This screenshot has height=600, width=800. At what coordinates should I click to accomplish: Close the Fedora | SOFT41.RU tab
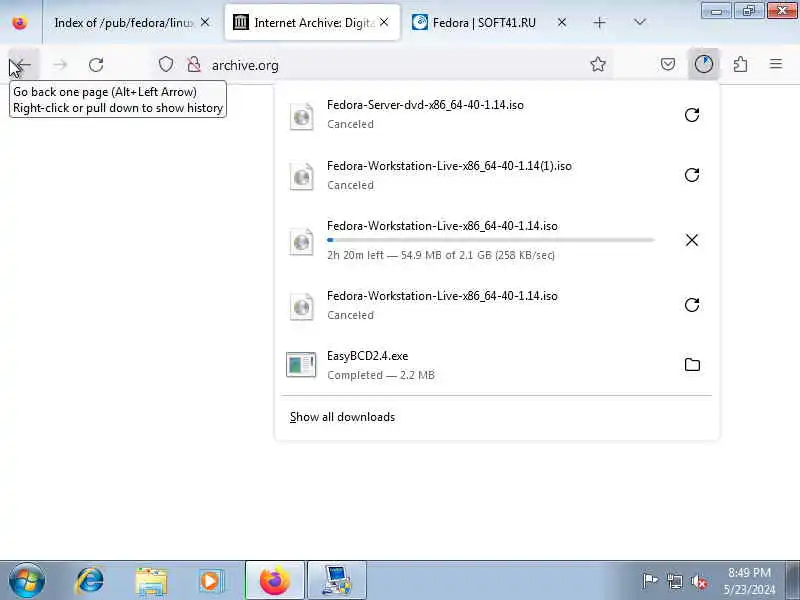pos(562,22)
